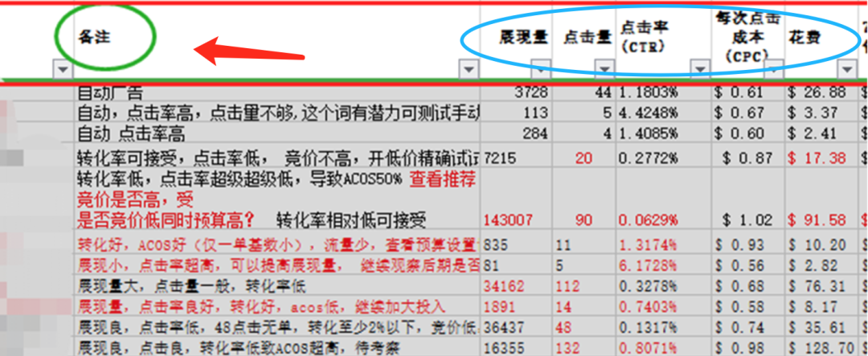Open the 备注 column filter dropdown

click(469, 70)
